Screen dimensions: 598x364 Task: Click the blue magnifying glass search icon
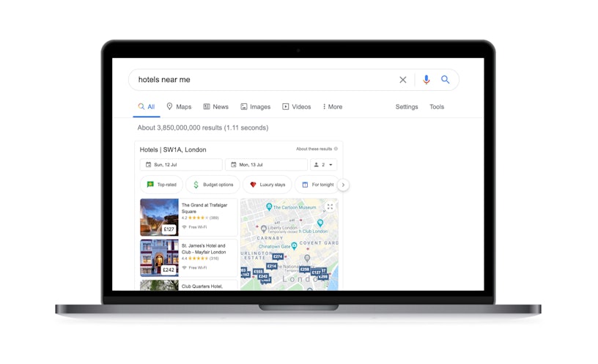[x=446, y=80]
